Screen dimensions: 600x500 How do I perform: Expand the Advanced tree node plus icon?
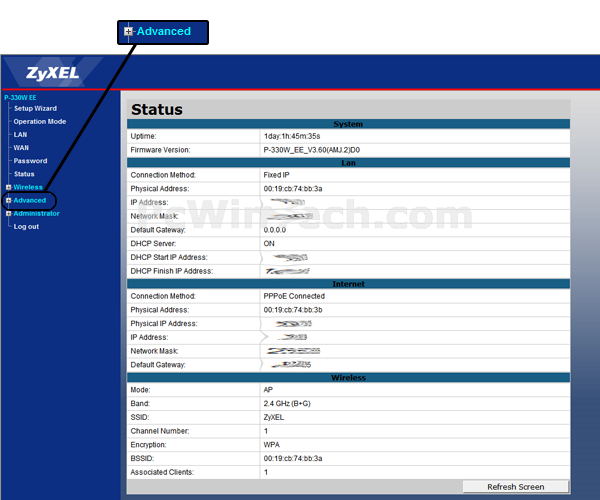pyautogui.click(x=8, y=200)
